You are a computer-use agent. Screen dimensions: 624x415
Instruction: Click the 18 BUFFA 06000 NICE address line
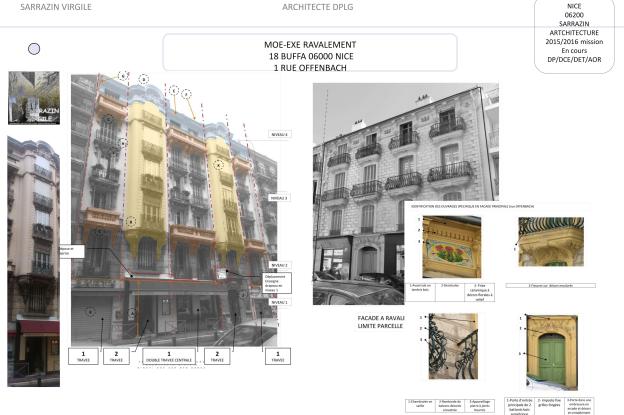click(311, 56)
